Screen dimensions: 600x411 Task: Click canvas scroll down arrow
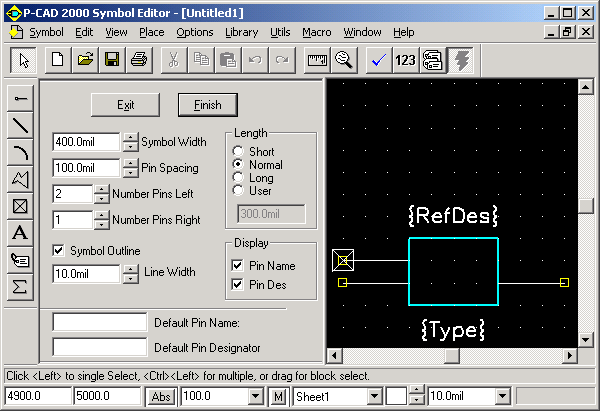(586, 340)
